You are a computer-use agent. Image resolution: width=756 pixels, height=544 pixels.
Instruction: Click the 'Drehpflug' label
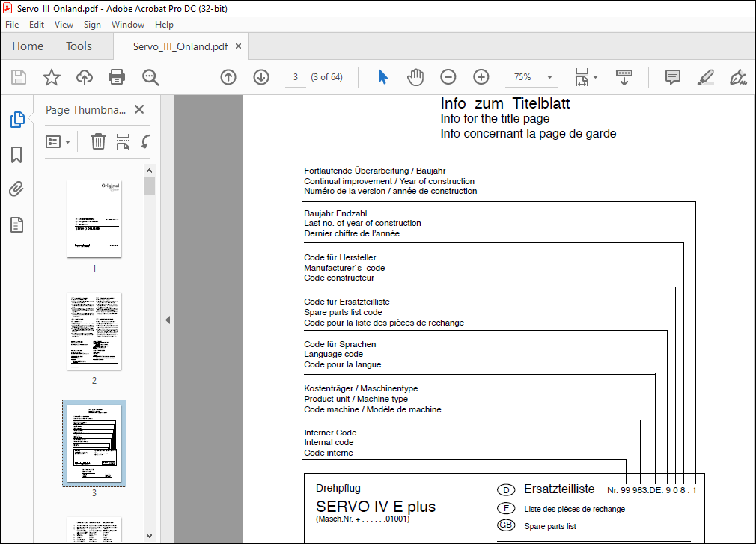338,488
